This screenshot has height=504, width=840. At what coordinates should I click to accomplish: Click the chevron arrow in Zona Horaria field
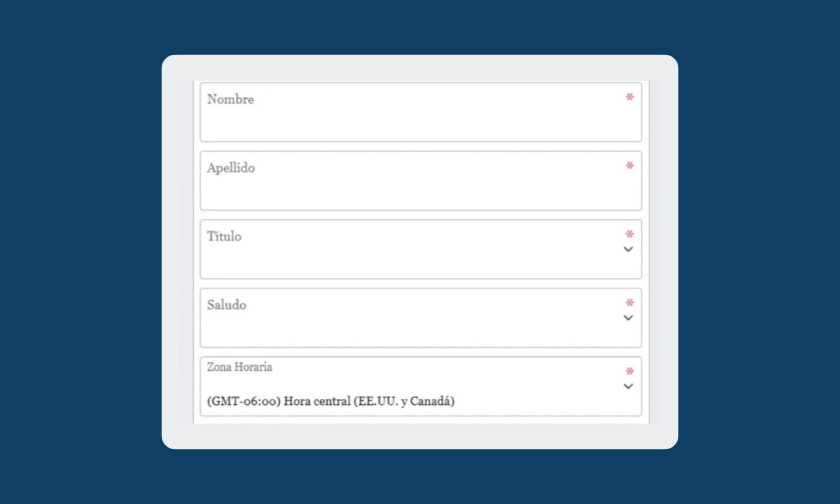point(628,386)
